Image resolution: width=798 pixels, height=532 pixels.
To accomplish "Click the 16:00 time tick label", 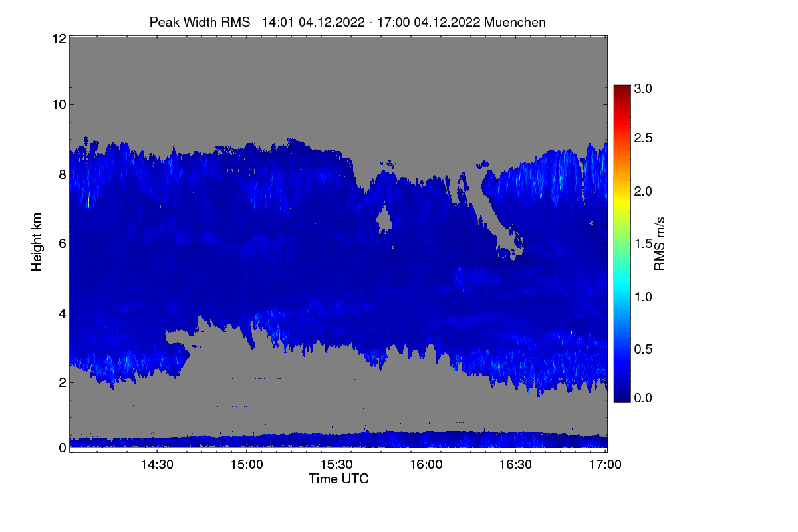I will [x=426, y=464].
